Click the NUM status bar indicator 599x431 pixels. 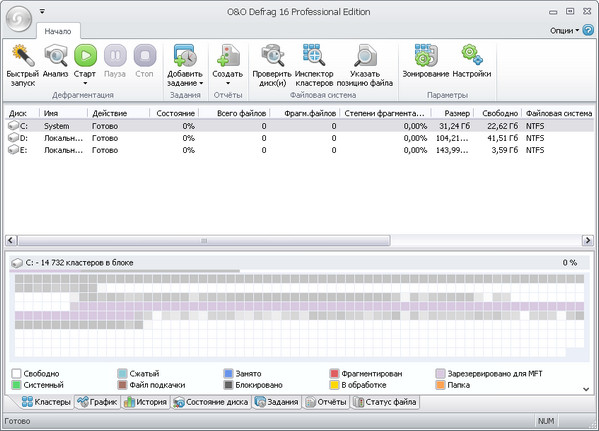[546, 421]
